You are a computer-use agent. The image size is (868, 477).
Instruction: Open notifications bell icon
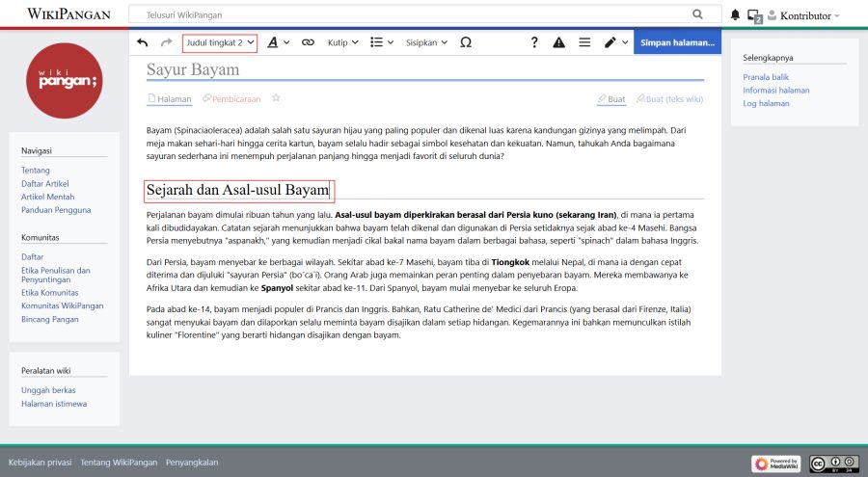coord(736,15)
